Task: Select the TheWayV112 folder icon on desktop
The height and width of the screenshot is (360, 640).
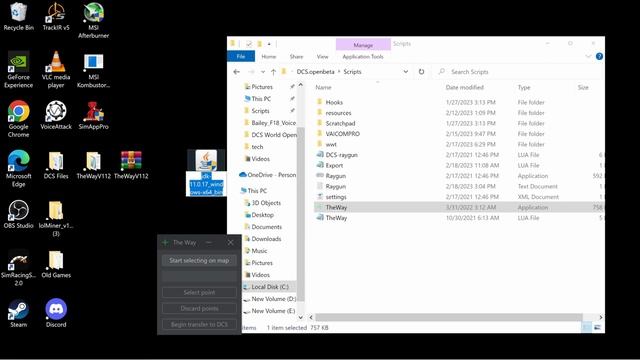Action: (x=93, y=165)
